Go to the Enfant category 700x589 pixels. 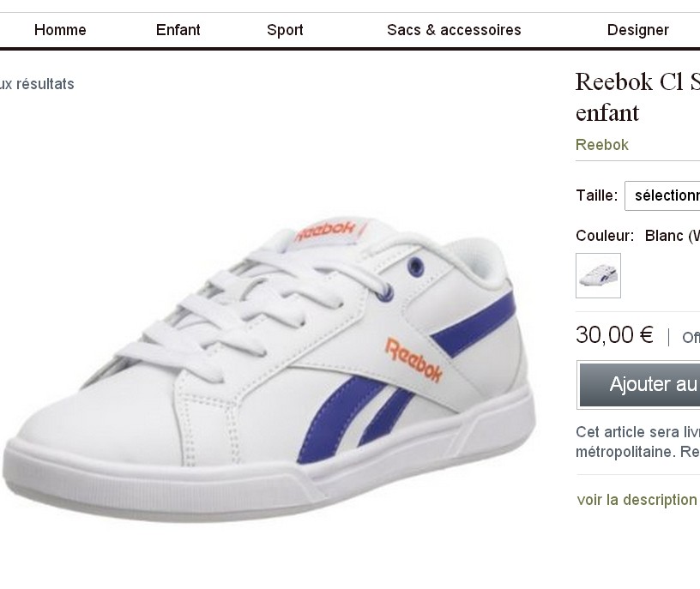click(x=178, y=30)
